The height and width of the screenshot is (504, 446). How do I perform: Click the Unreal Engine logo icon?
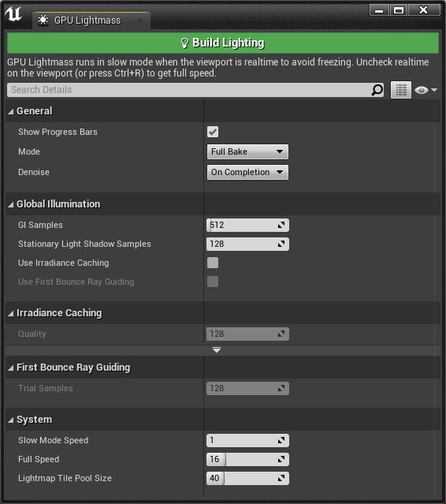[x=13, y=14]
